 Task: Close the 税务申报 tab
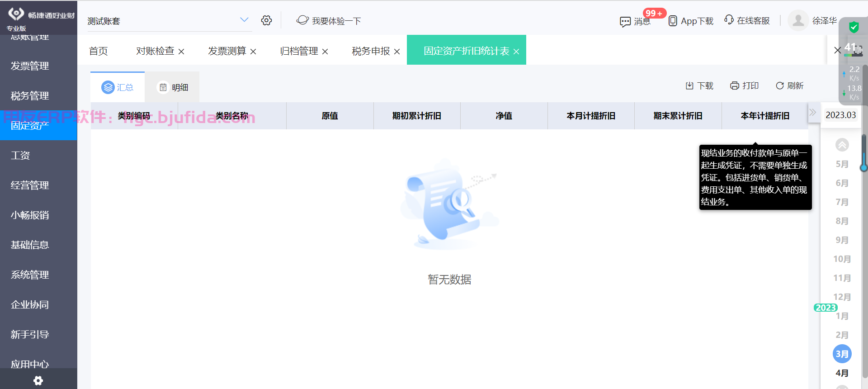[x=397, y=52]
